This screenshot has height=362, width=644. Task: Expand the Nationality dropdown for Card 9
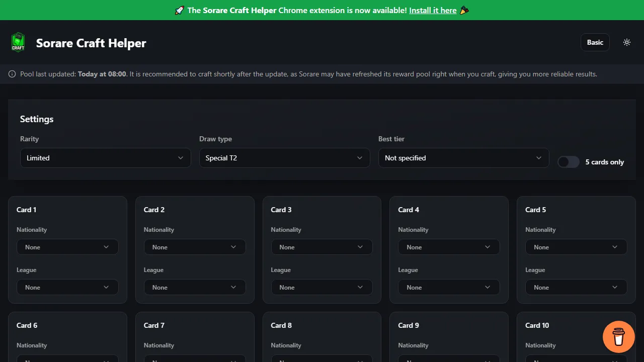click(449, 360)
